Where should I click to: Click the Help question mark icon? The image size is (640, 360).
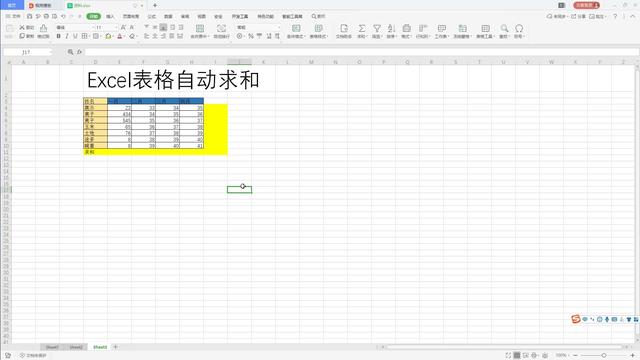click(x=615, y=16)
